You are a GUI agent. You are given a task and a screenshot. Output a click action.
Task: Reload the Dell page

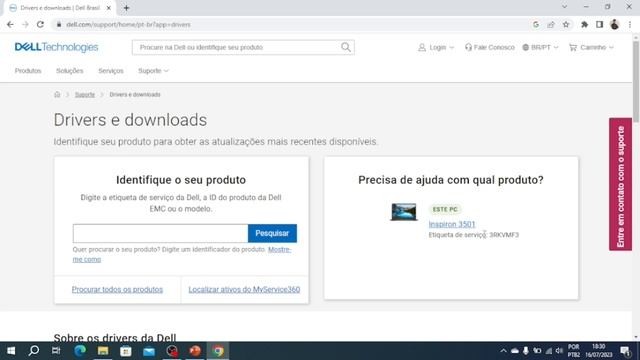(x=40, y=24)
